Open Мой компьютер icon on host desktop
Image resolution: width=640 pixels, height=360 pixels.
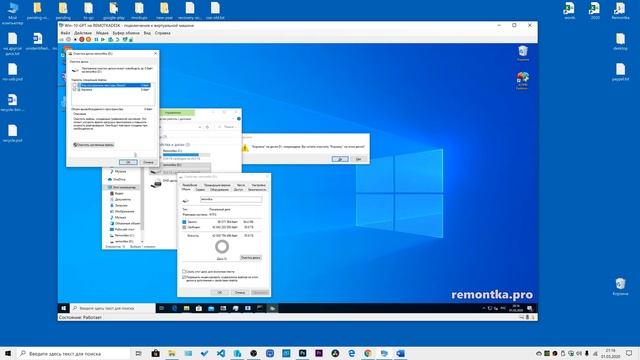[13, 13]
